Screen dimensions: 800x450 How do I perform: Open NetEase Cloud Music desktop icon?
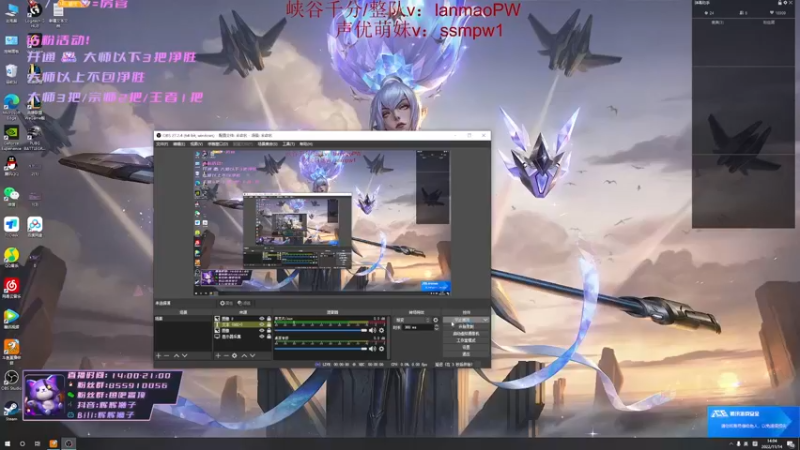tap(11, 288)
